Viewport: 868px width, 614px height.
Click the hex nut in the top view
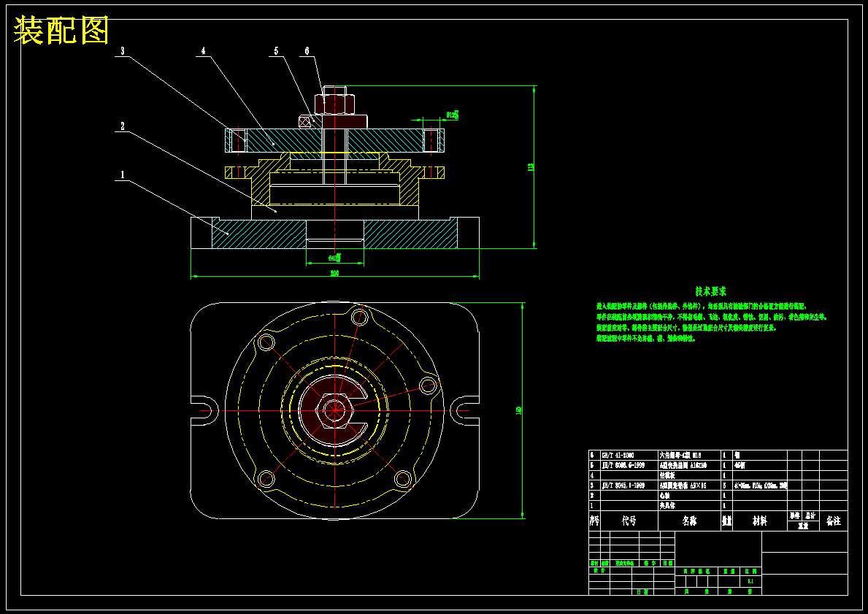coord(334,410)
